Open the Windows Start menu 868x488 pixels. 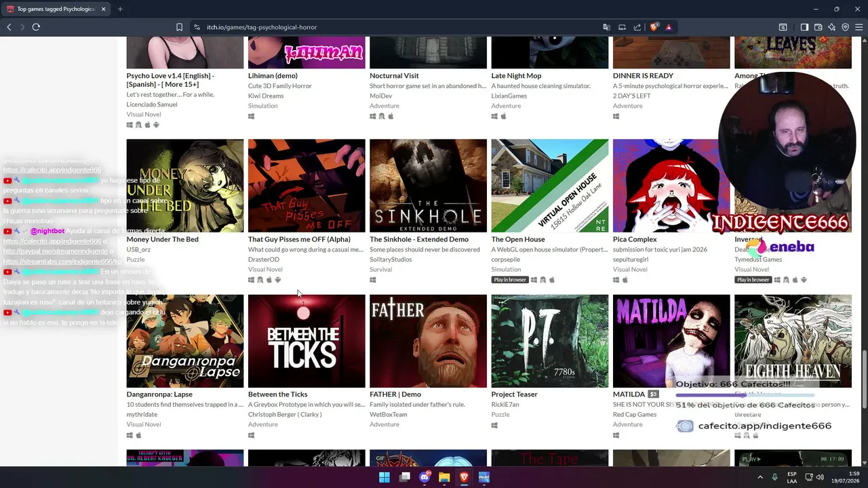[x=384, y=477]
